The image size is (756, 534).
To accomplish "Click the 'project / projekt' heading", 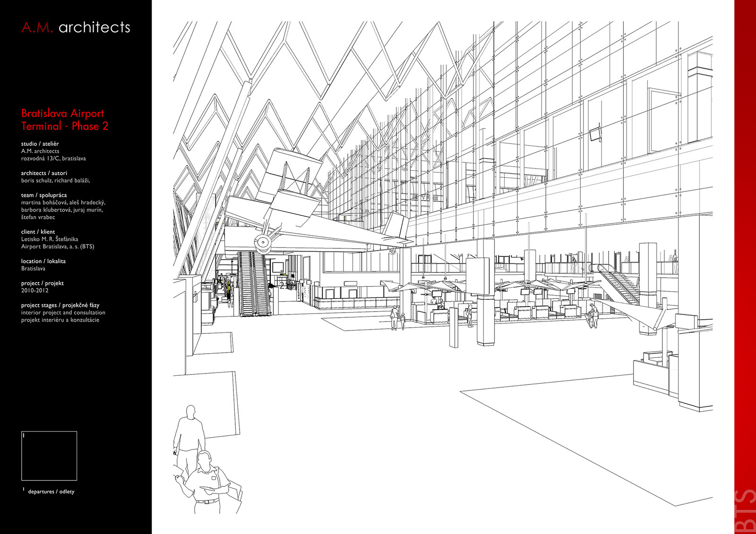I will point(42,283).
